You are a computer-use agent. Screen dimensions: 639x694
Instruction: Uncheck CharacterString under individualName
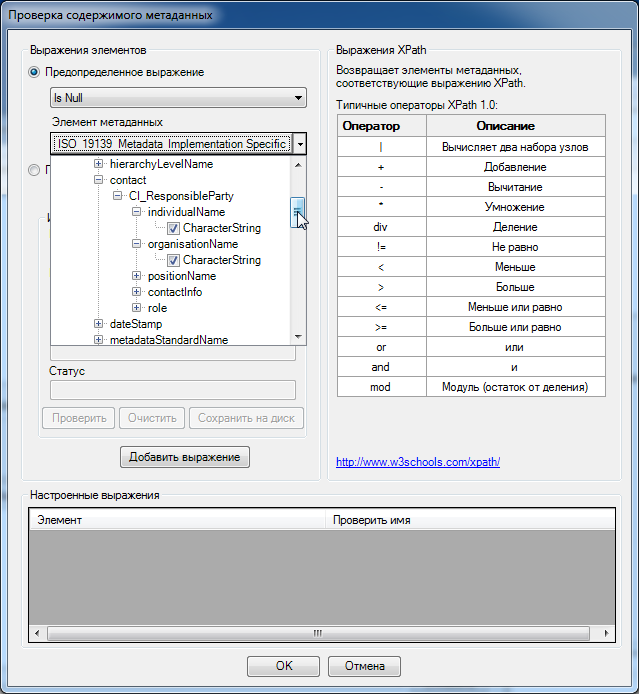click(x=174, y=228)
